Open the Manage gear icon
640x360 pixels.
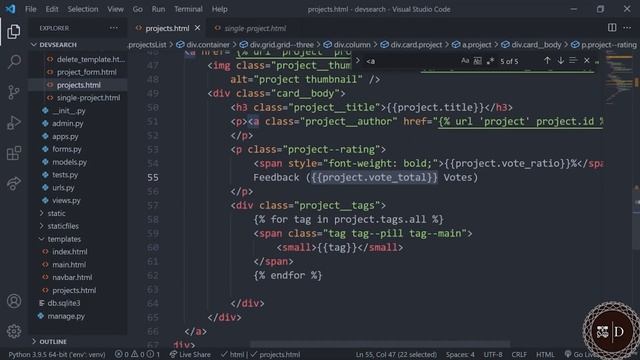click(x=14, y=331)
